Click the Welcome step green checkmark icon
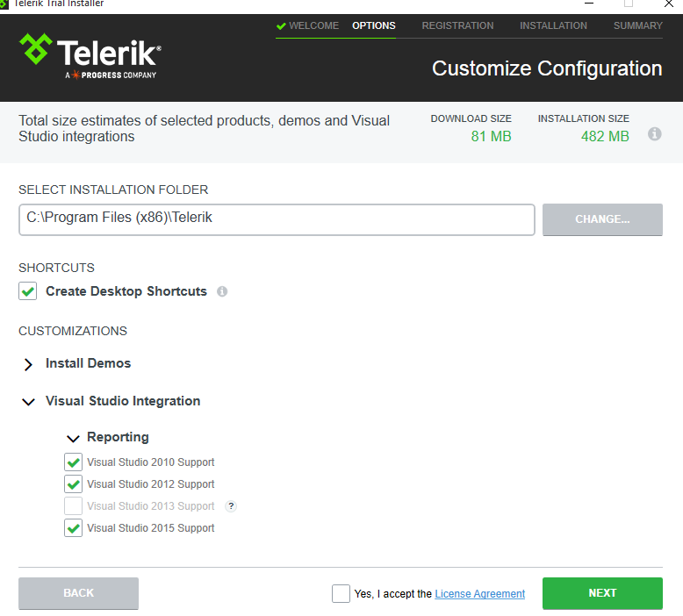The height and width of the screenshot is (616, 683). click(x=281, y=26)
